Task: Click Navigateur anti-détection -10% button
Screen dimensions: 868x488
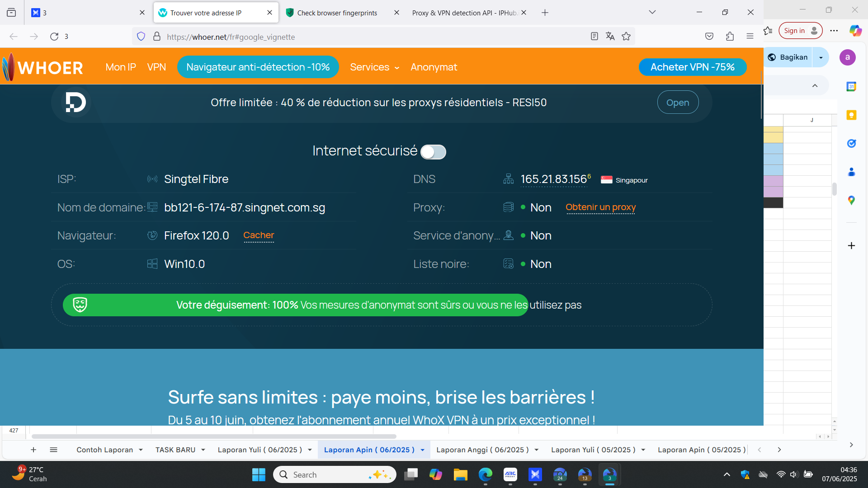Action: (258, 67)
